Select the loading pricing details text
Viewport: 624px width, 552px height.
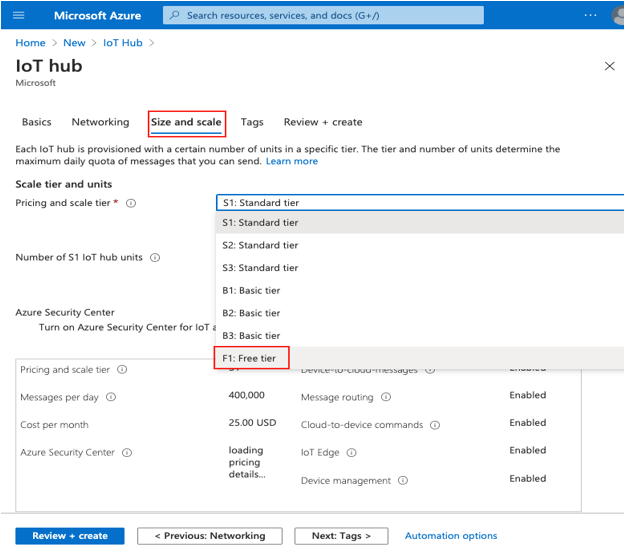[x=247, y=462]
